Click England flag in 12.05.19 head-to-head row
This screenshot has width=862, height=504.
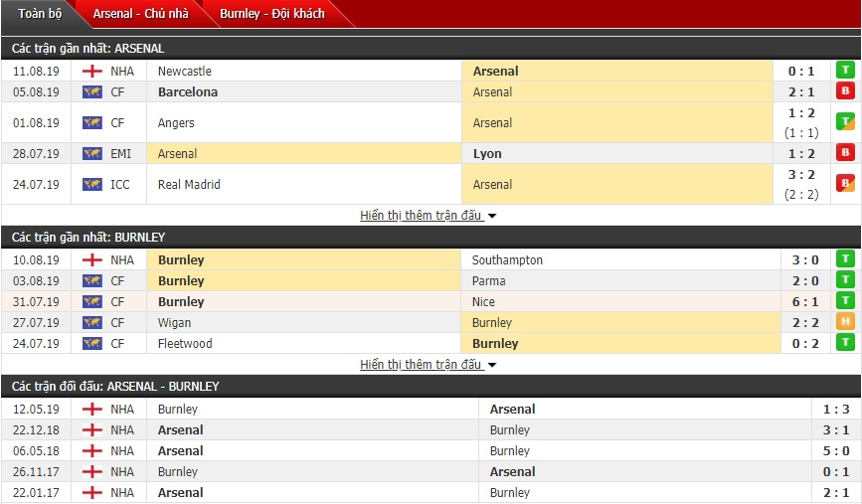click(x=92, y=410)
